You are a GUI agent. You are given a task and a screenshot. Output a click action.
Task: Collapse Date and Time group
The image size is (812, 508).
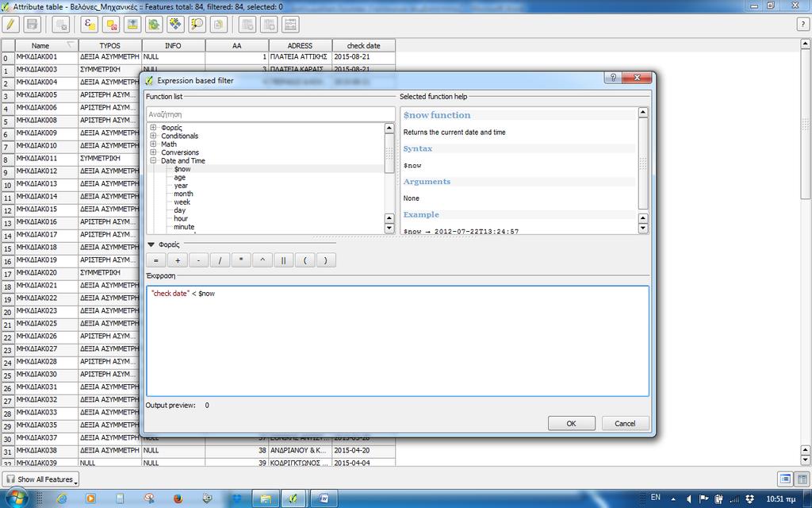[153, 160]
